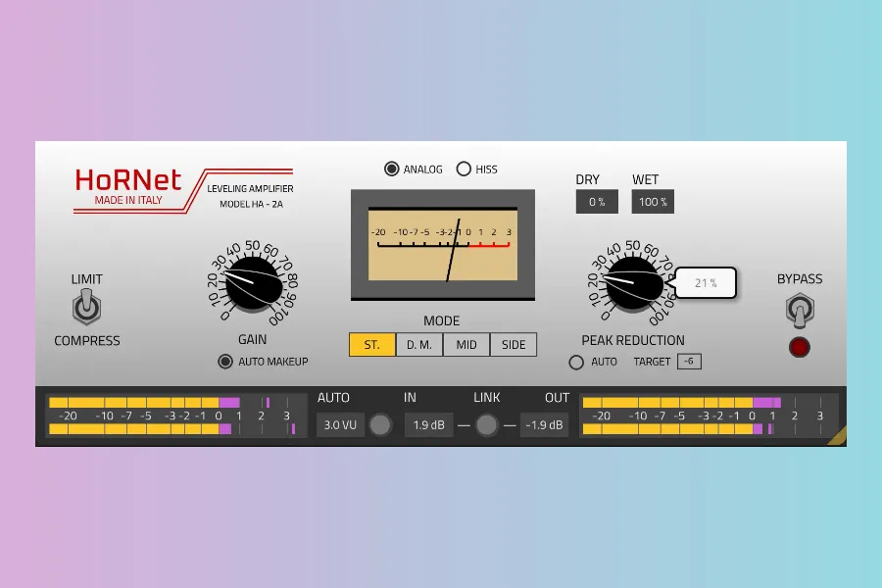Enable Auto peak reduction
Viewport: 882px width, 588px height.
click(576, 362)
